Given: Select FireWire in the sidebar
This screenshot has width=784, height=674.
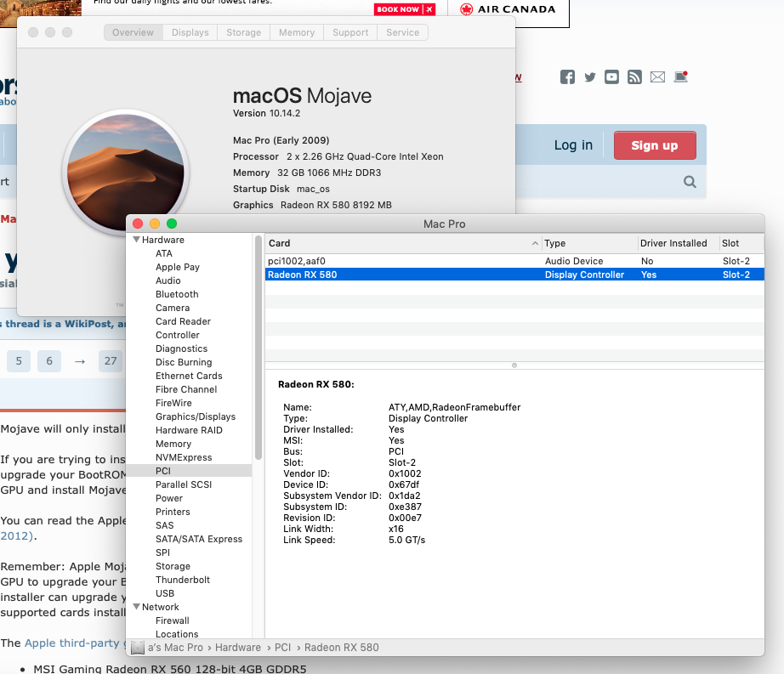Looking at the screenshot, I should pyautogui.click(x=173, y=403).
